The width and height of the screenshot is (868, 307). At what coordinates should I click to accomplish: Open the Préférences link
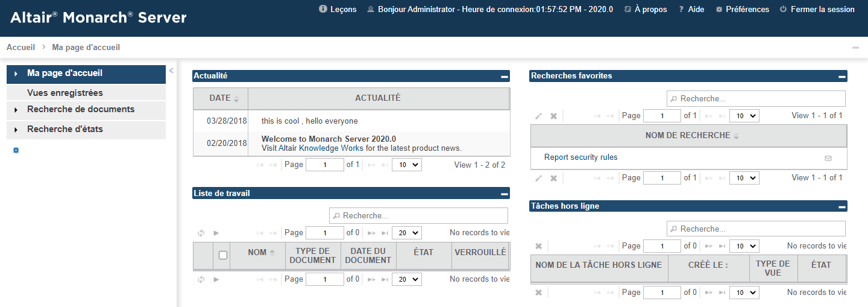[747, 10]
